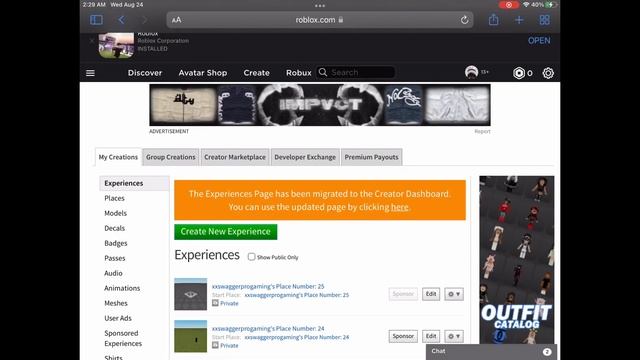Tap the battery indicator in the status bar
This screenshot has width=640, height=360.
[551, 5]
